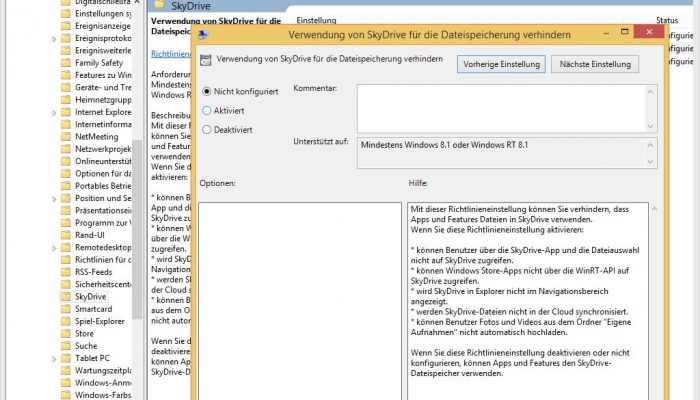700x400 pixels.
Task: Click the Hilfe pane scroll-up arrow
Action: click(x=654, y=209)
